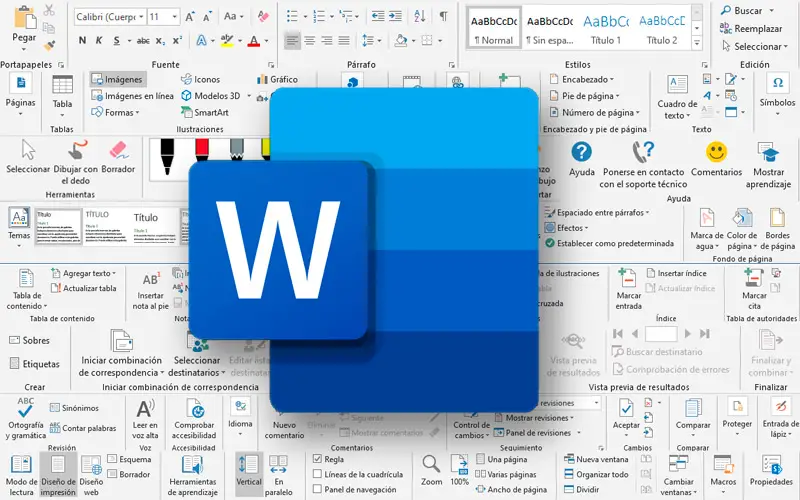Image resolution: width=800 pixels, height=500 pixels.
Task: Select the Sin espaciado style
Action: click(550, 30)
